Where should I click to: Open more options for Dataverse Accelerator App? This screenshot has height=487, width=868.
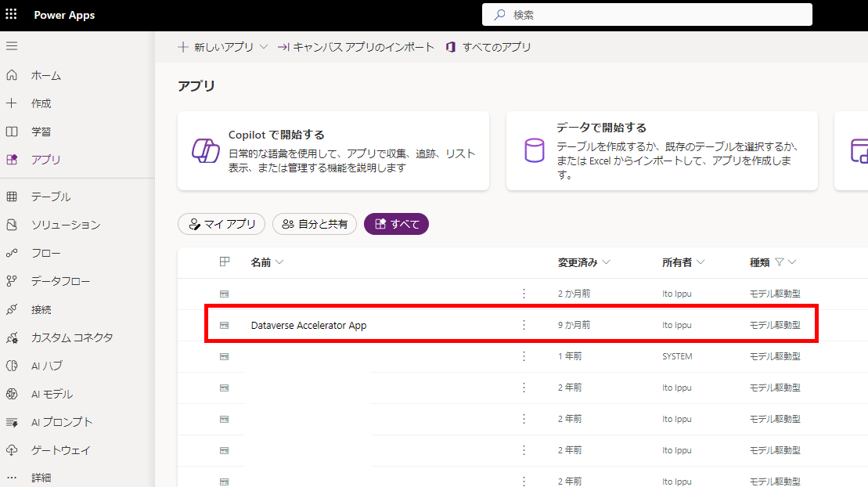coord(523,325)
